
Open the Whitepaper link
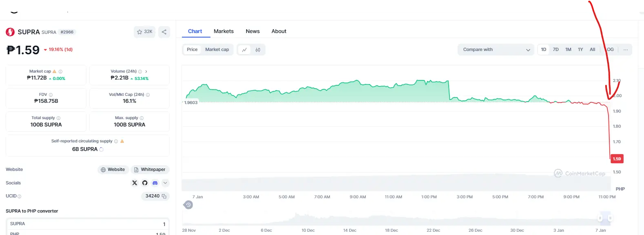[150, 169]
